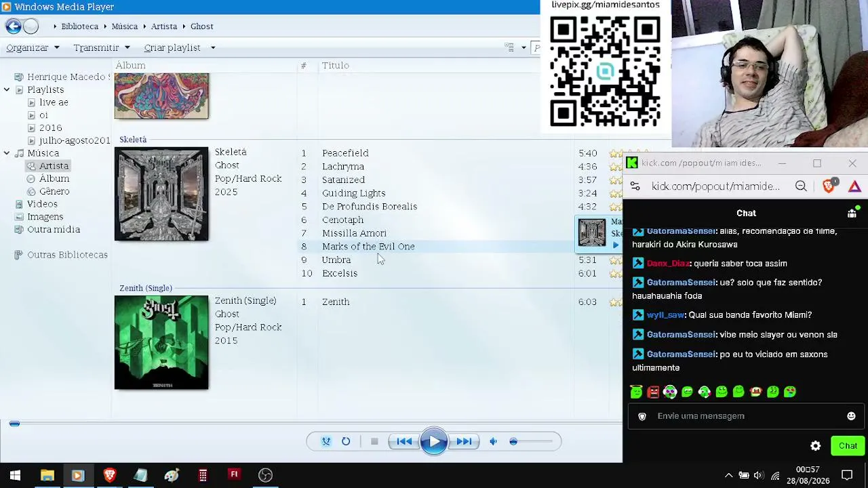Select track 'Umbra'
This screenshot has width=868, height=488.
coord(336,260)
